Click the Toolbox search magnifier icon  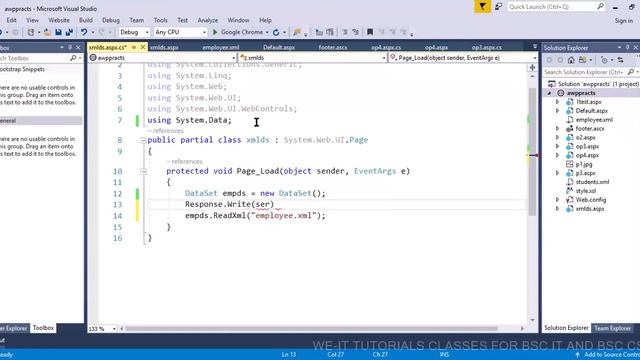[73, 58]
